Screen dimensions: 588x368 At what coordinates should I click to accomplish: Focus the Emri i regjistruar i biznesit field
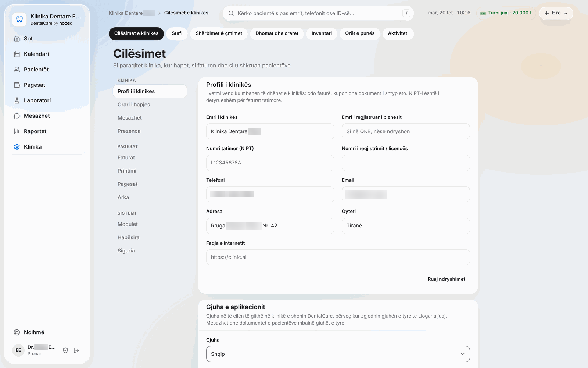(x=406, y=131)
